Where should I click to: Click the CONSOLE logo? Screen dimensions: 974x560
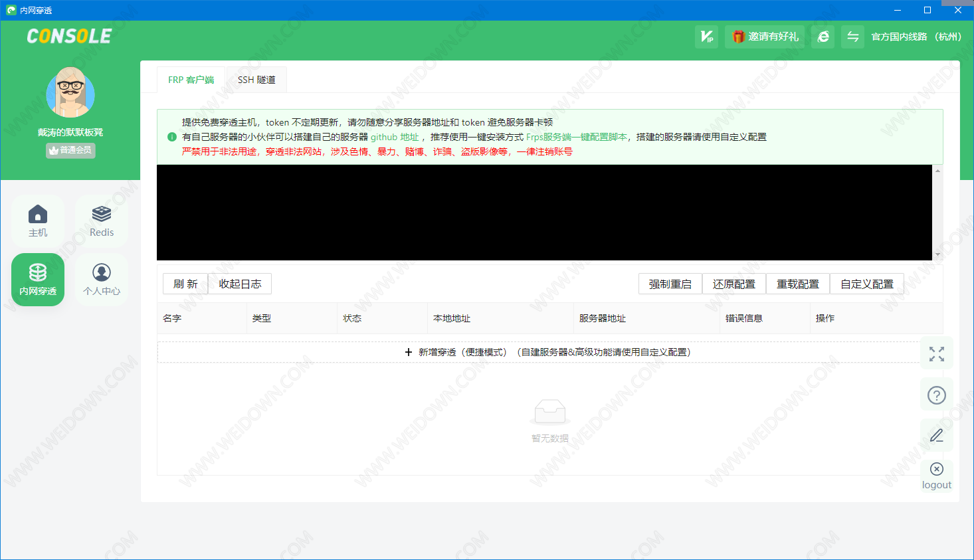coord(69,36)
